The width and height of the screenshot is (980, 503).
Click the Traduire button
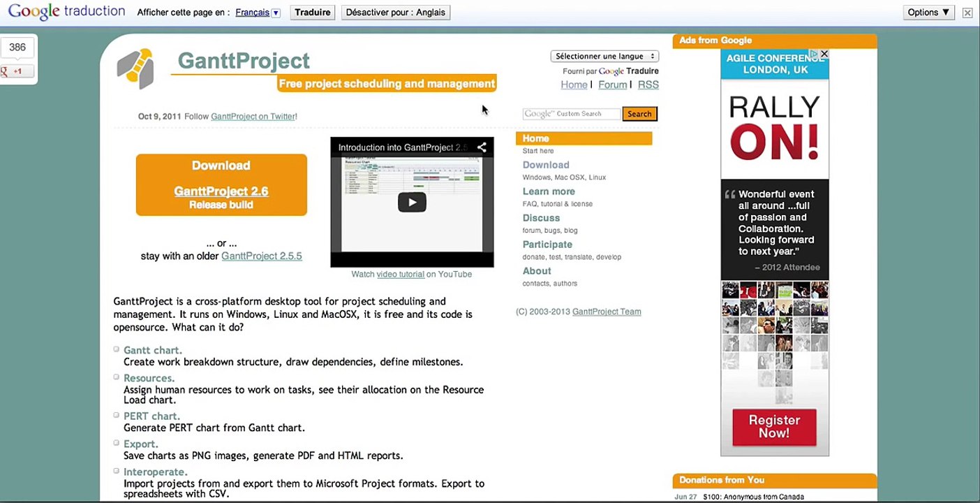pyautogui.click(x=313, y=13)
